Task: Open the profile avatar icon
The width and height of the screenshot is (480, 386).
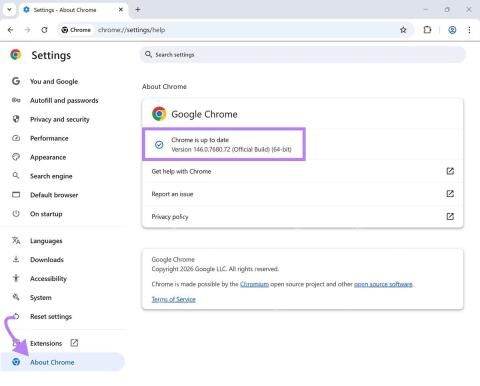Action: pyautogui.click(x=452, y=30)
